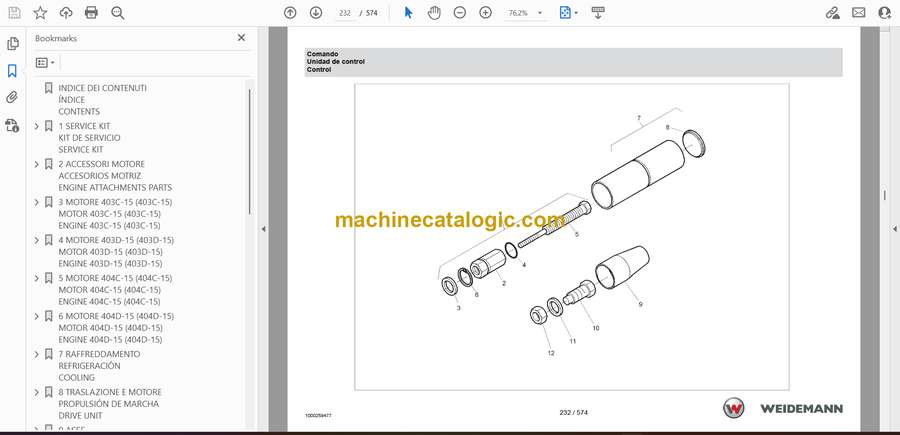Viewport: 900px width, 435px height.
Task: Open INDICE DEI CONTENUTI bookmark
Action: [102, 100]
